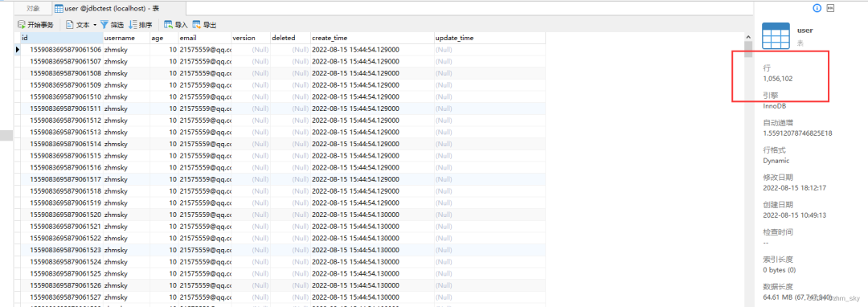Click the age column header
The image size is (868, 307).
click(x=164, y=38)
